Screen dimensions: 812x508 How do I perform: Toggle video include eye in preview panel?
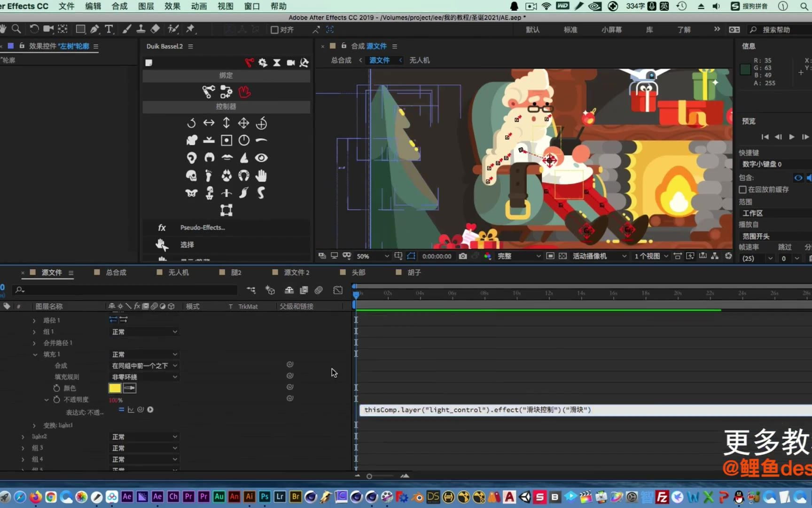pos(798,178)
